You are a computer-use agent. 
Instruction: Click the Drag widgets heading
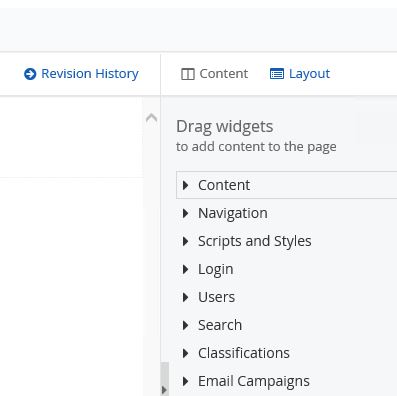[225, 127]
